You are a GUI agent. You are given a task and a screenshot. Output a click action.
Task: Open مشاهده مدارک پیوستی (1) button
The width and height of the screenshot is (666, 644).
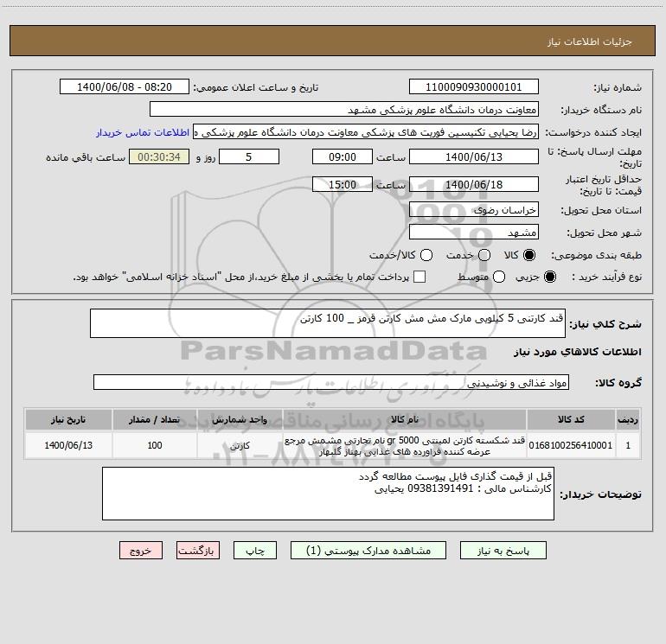[368, 551]
